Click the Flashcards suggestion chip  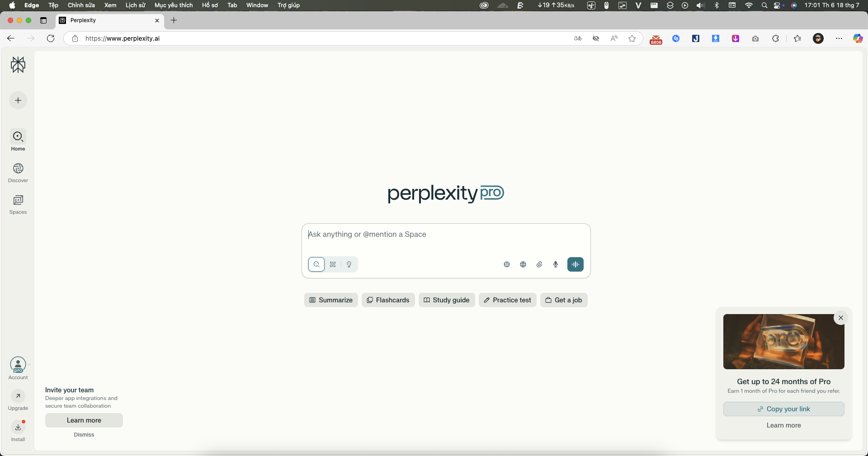click(x=388, y=300)
